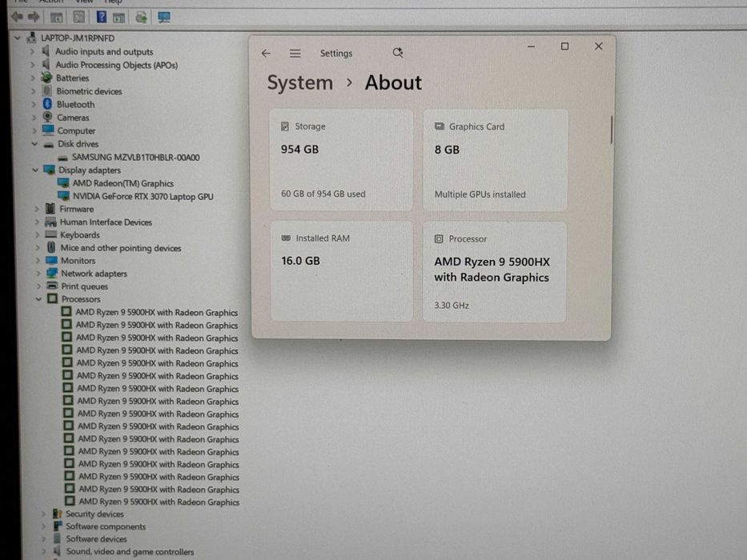Scan for hardware changes via the monitor icon
The width and height of the screenshot is (747, 560).
coord(164,18)
